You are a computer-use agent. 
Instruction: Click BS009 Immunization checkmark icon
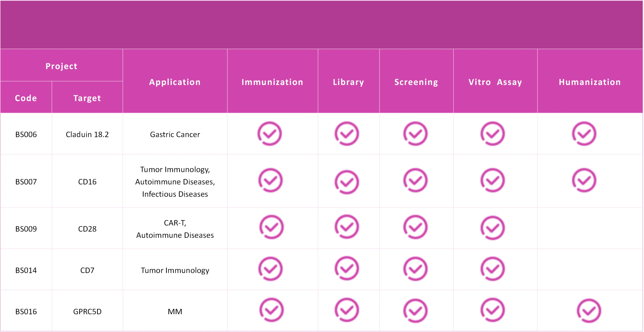click(271, 227)
